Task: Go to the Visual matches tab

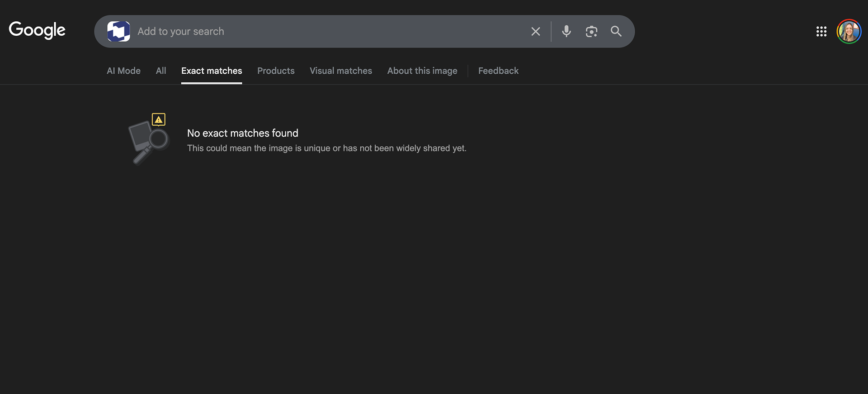Action: pos(341,71)
